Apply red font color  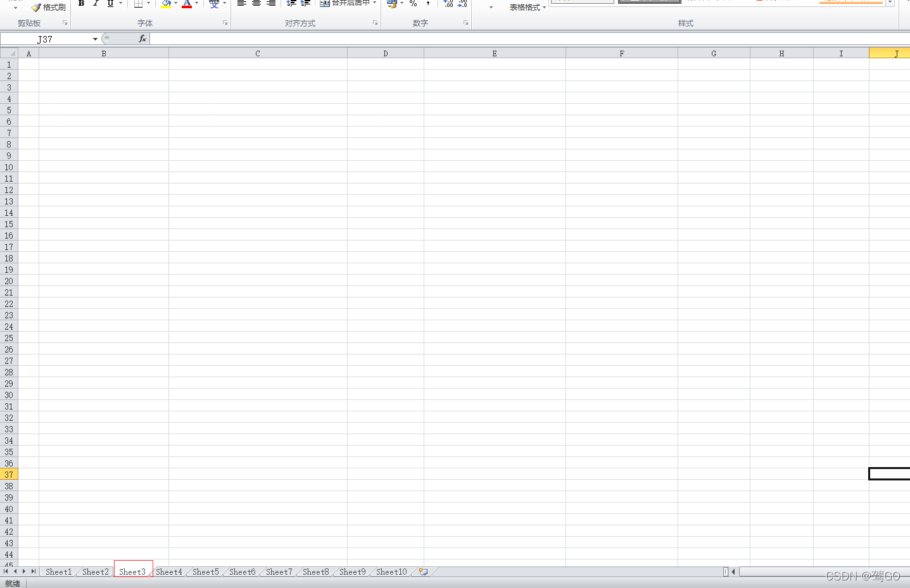point(187,3)
